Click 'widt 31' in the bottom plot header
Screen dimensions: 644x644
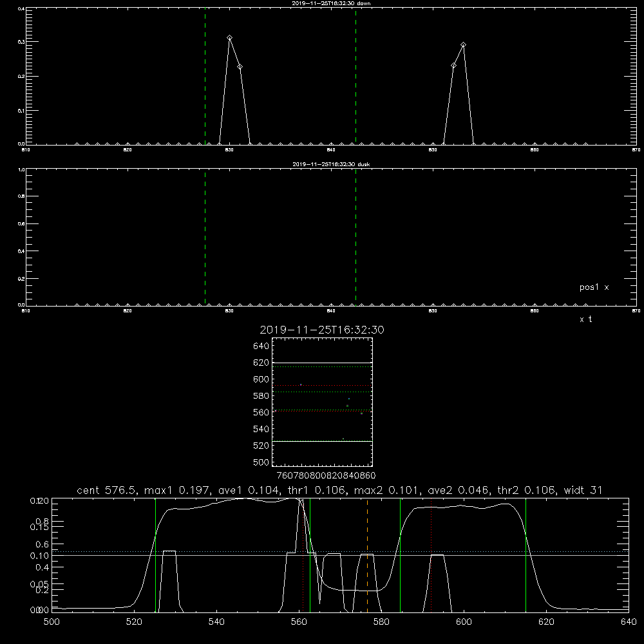[x=583, y=490]
